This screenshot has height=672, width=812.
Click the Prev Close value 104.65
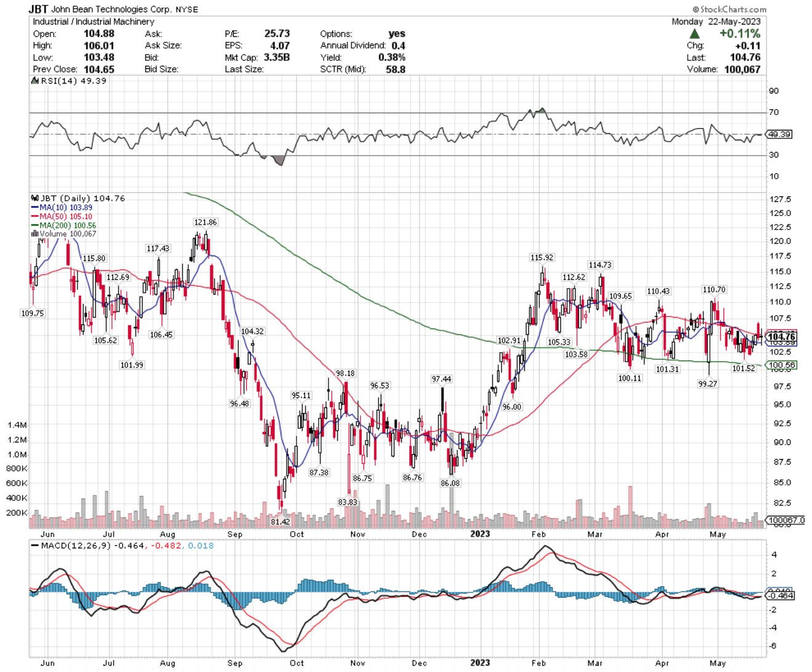coord(99,69)
